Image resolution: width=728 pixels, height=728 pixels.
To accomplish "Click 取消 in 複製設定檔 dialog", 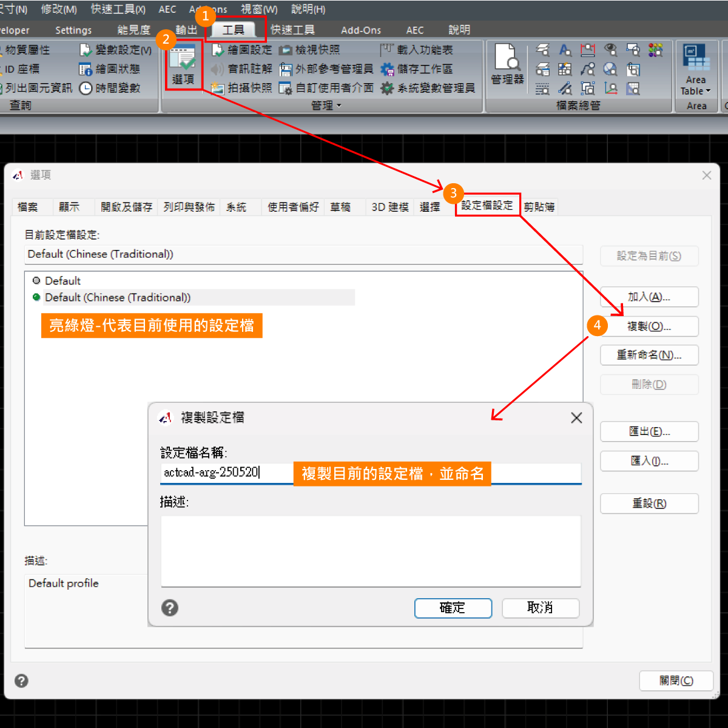I will tap(541, 608).
